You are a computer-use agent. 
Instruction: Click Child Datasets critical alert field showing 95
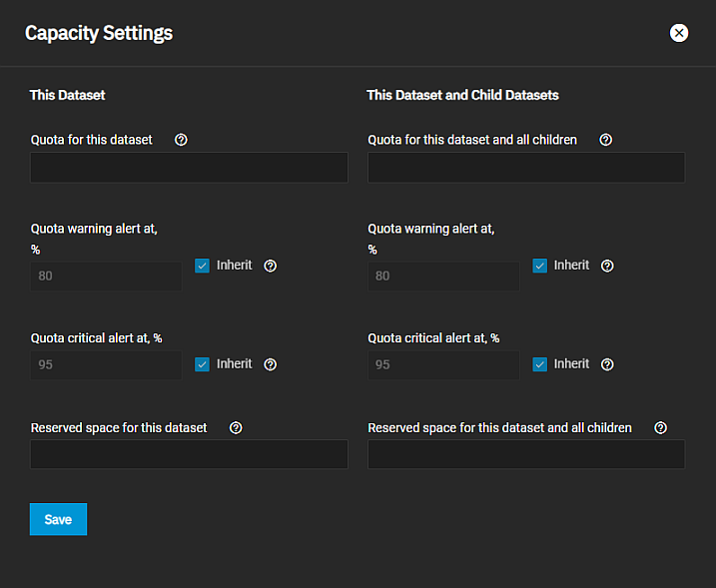pos(443,365)
